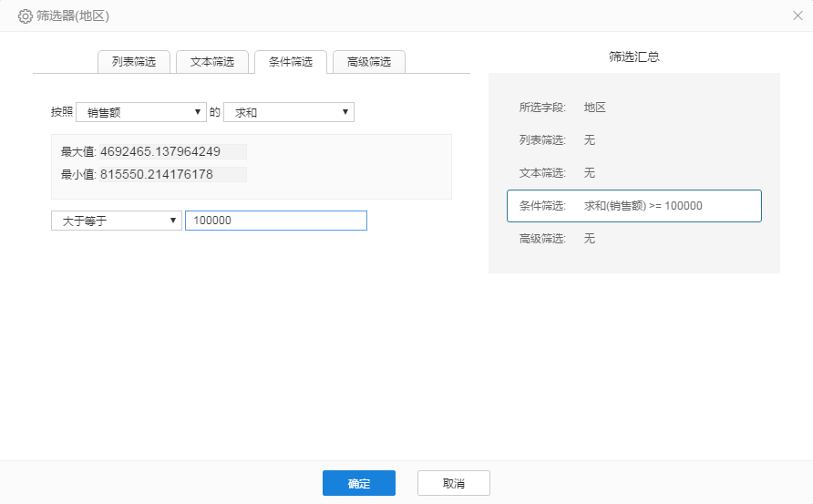
Task: Click the value input field containing 100000
Action: click(275, 221)
